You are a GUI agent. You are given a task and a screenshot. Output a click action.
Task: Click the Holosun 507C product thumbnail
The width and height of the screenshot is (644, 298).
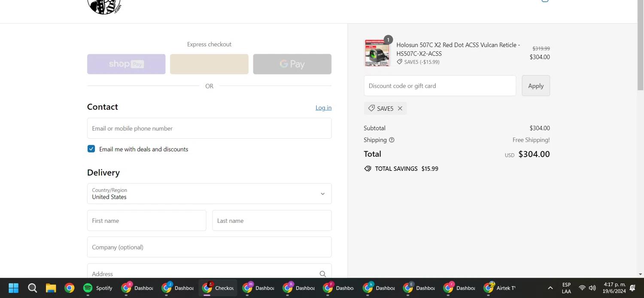pos(377,53)
